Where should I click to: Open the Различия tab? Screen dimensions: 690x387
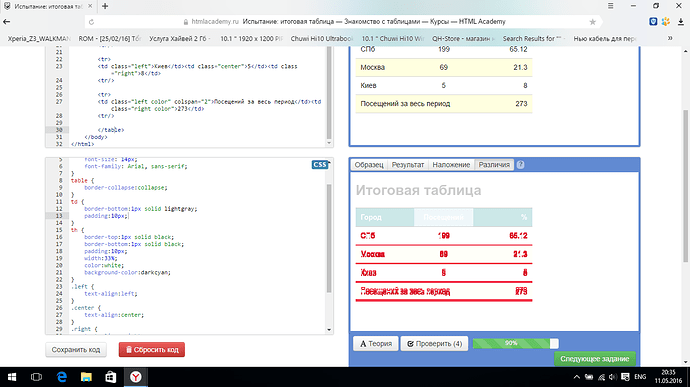(x=494, y=165)
